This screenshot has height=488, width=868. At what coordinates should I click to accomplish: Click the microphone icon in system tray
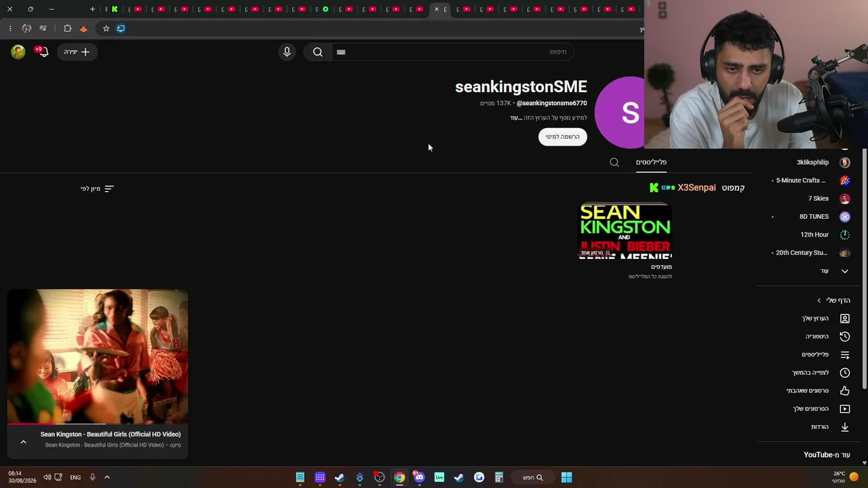[x=92, y=477]
